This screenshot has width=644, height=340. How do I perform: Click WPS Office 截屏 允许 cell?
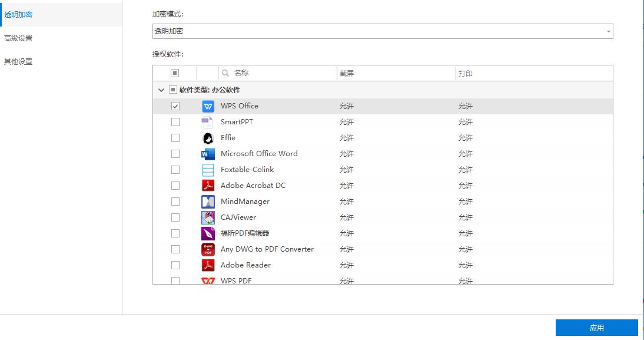point(347,106)
